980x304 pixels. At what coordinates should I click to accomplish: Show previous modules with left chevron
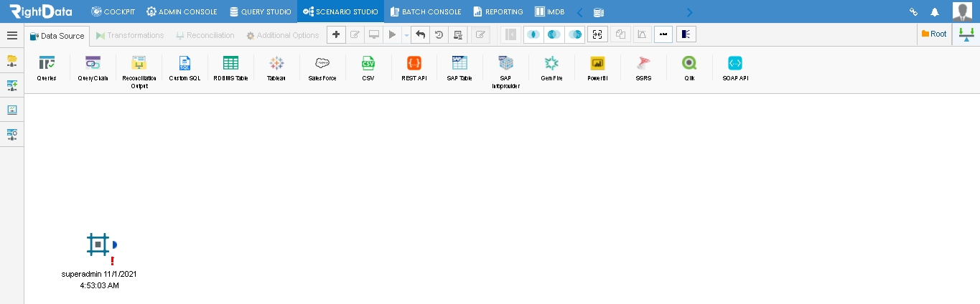pyautogui.click(x=580, y=11)
